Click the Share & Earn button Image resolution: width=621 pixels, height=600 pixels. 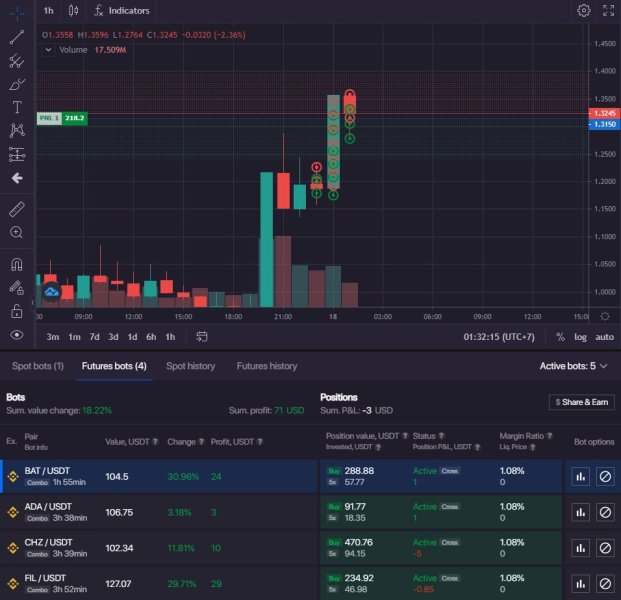[581, 402]
